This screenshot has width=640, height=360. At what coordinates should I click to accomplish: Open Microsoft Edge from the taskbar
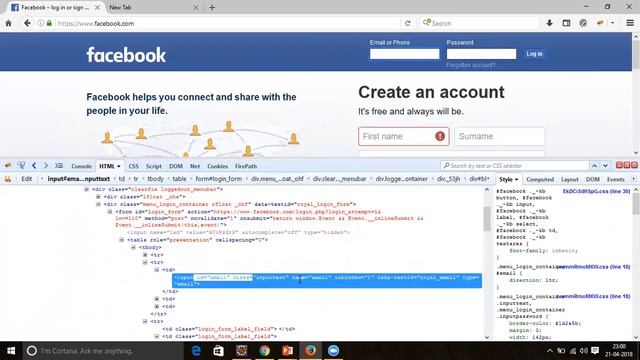pos(196,351)
